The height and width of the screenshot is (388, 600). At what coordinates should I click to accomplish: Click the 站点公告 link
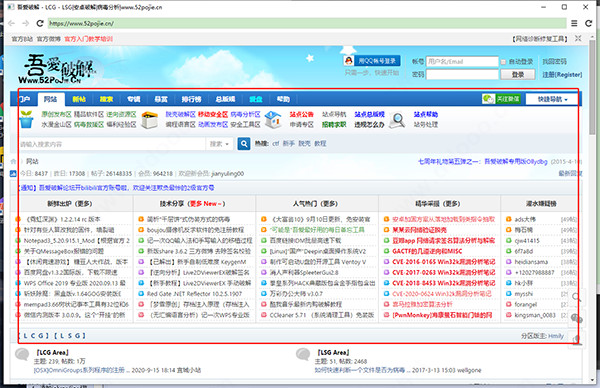302,114
